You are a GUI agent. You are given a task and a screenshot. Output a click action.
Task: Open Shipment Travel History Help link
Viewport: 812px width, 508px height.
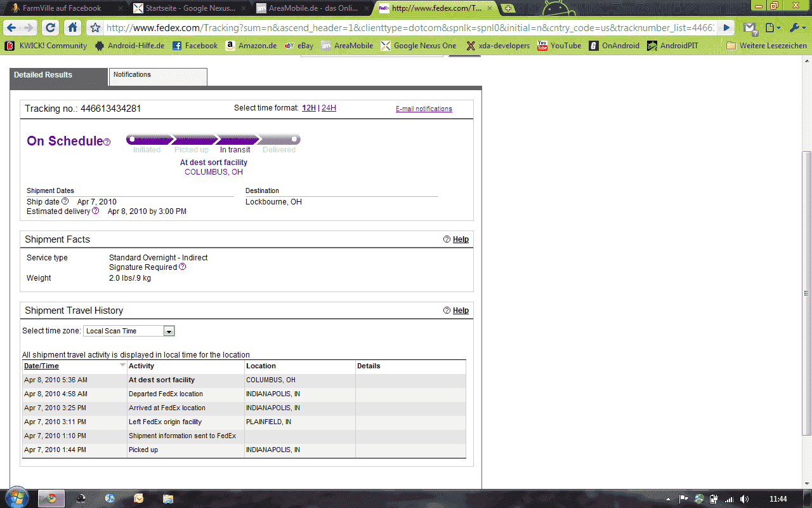(x=461, y=311)
